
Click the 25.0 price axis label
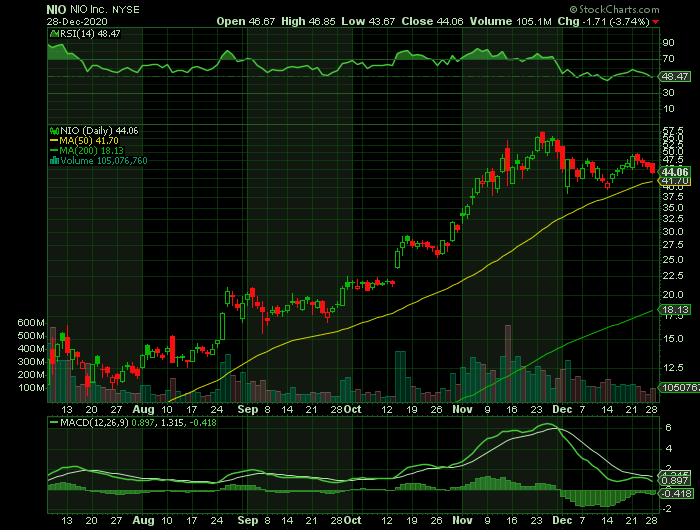click(673, 260)
